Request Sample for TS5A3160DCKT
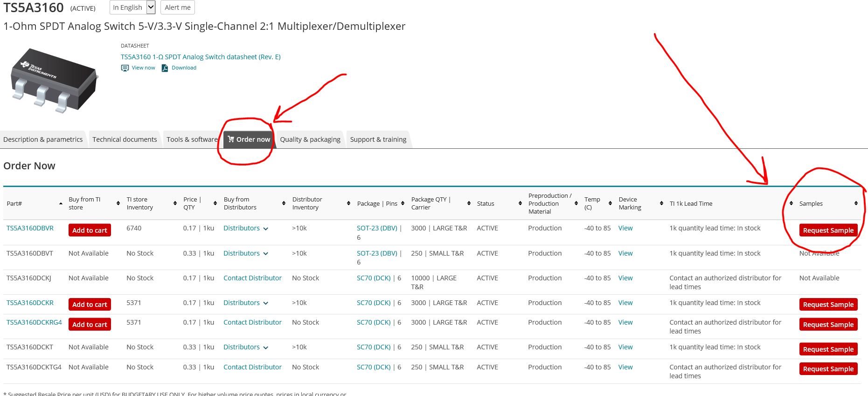This screenshot has height=396, width=868. click(828, 349)
